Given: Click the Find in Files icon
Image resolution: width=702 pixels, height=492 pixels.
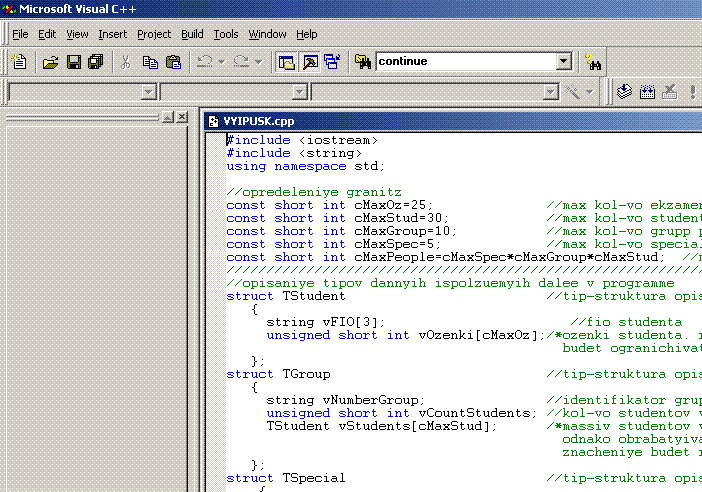Looking at the screenshot, I should click(x=363, y=61).
